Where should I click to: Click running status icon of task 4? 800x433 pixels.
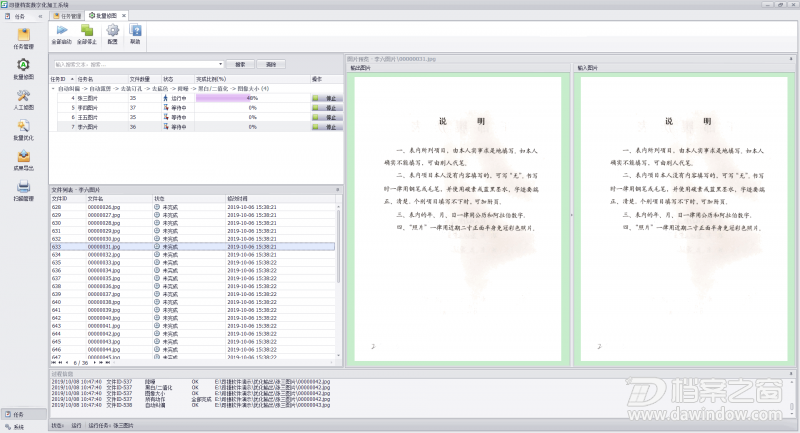click(x=165, y=98)
